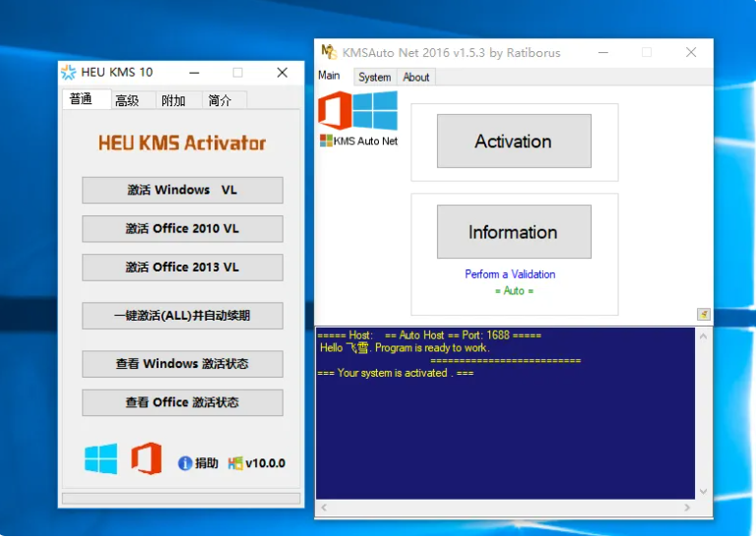Click the large Information button
Screen dimensions: 756x538
coord(514,232)
